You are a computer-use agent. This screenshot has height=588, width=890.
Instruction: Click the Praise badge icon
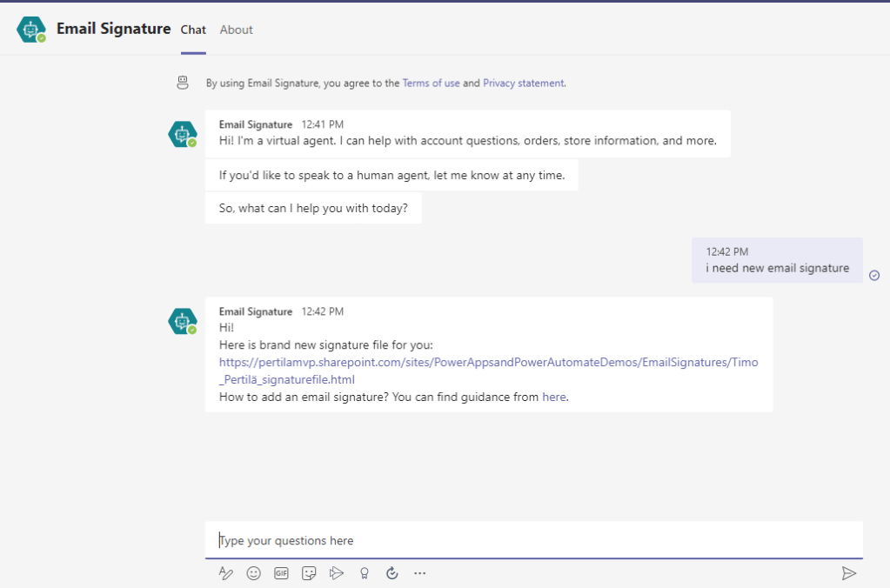pos(365,573)
